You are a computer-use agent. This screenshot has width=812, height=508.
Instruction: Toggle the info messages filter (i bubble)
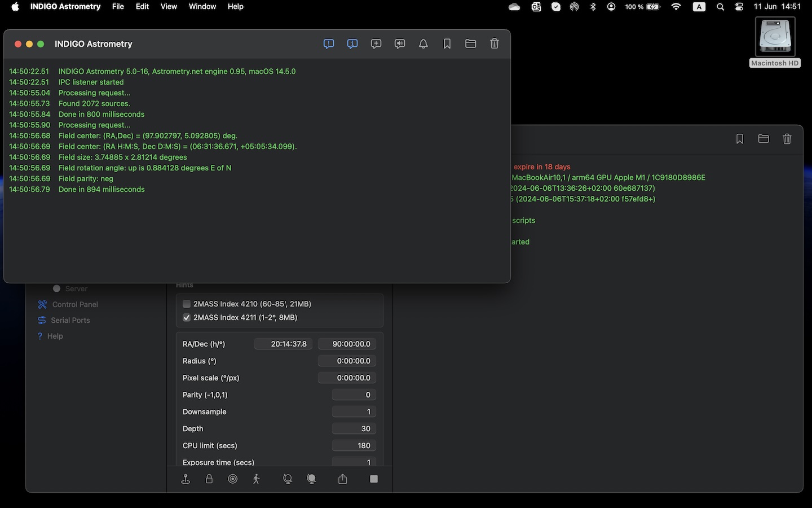352,43
